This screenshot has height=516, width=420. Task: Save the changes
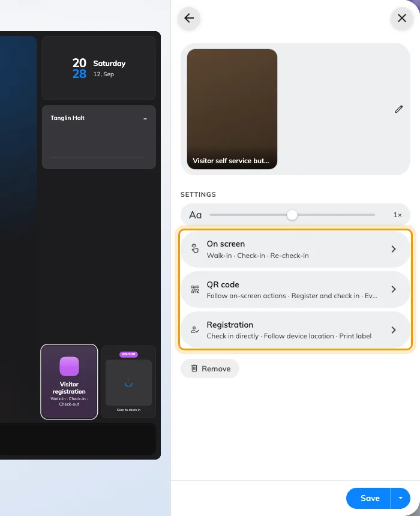click(368, 498)
